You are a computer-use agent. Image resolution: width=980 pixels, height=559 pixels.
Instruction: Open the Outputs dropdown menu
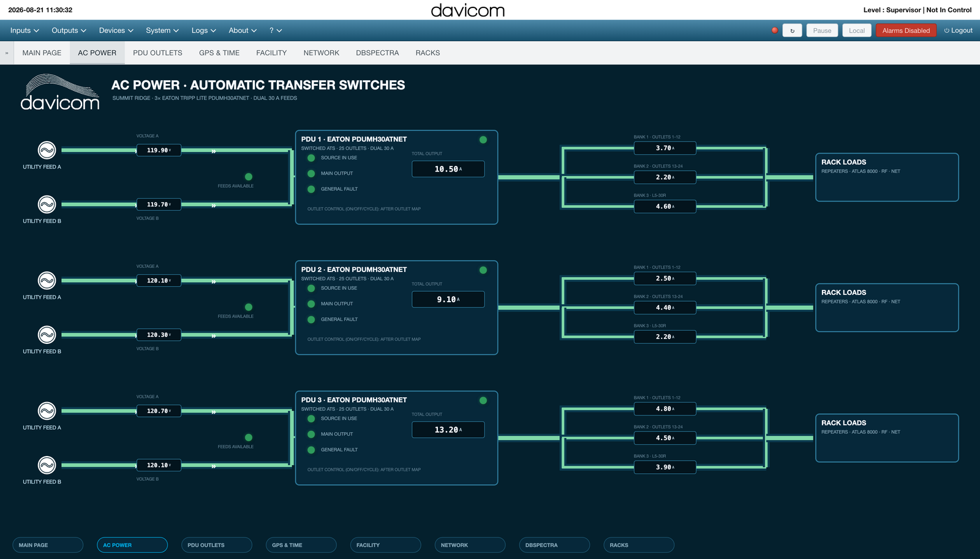[69, 31]
